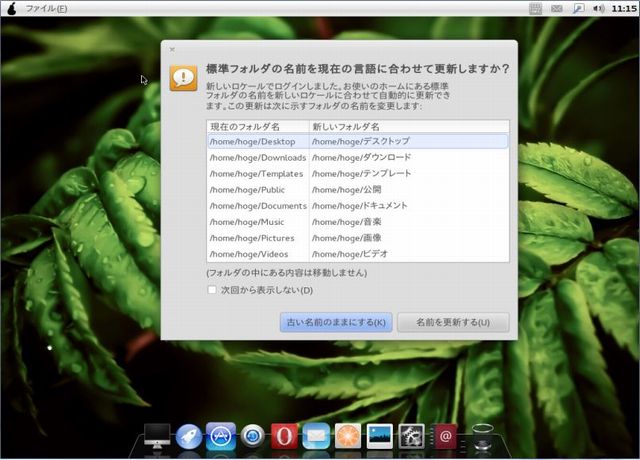
Task: Launch the Mail envelope app in dock
Action: (x=316, y=436)
